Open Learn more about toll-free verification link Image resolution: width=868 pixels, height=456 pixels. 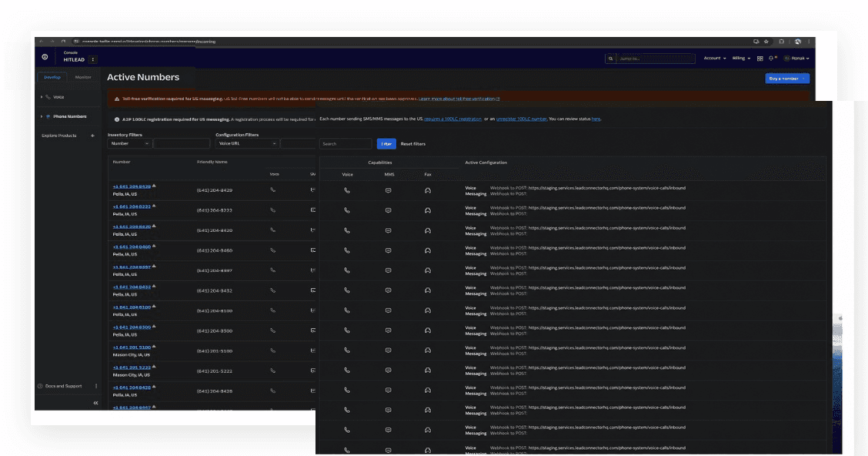(x=459, y=99)
